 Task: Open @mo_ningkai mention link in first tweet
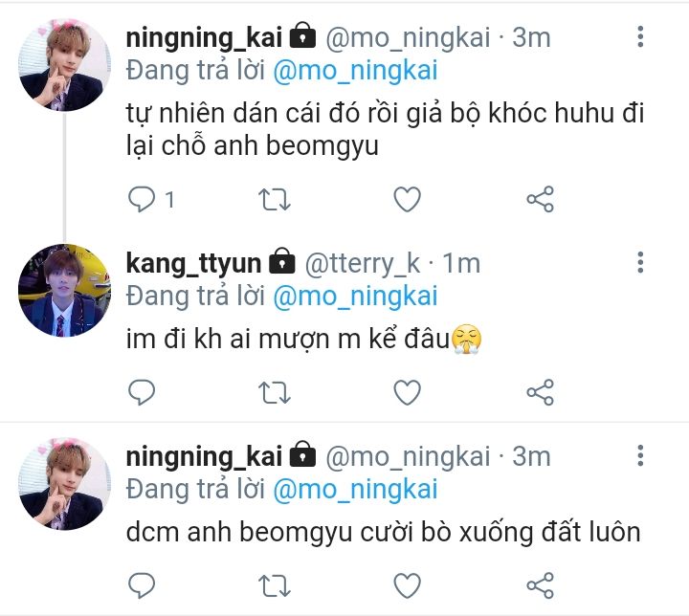(x=355, y=70)
